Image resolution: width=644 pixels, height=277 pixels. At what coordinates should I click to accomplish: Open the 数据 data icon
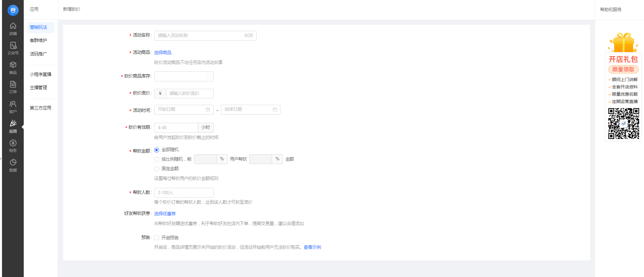tap(13, 165)
